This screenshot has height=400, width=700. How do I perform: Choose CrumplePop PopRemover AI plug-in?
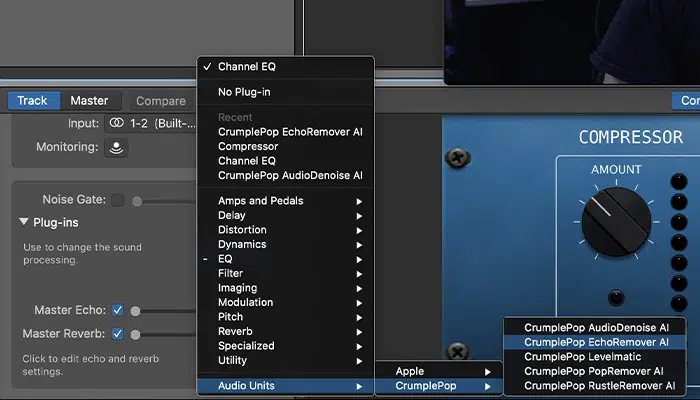point(595,371)
